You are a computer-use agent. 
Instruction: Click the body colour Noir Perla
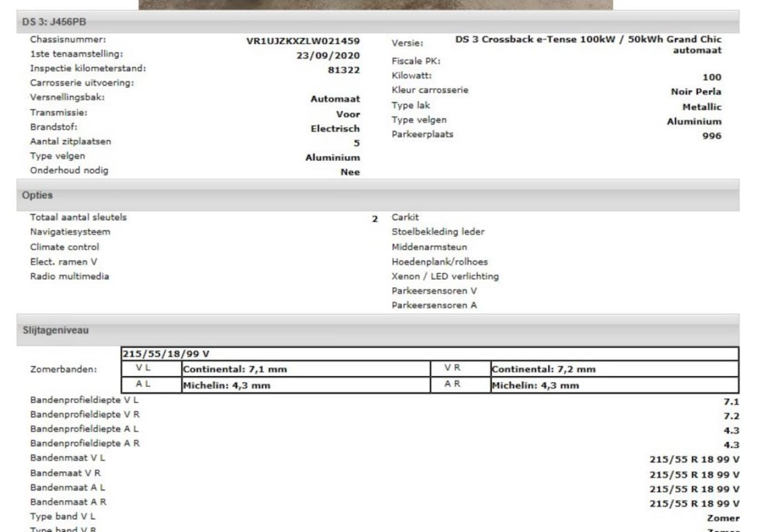696,92
